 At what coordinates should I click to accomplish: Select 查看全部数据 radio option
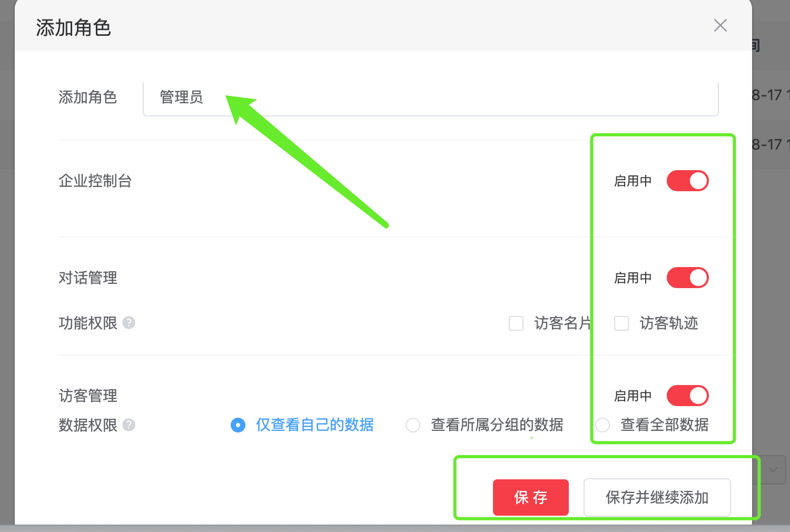click(603, 425)
